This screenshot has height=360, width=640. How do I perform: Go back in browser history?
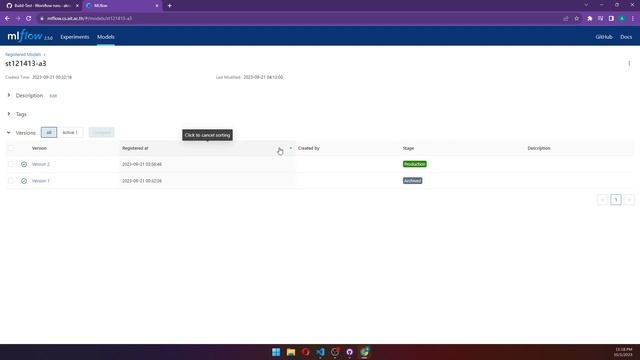7,18
